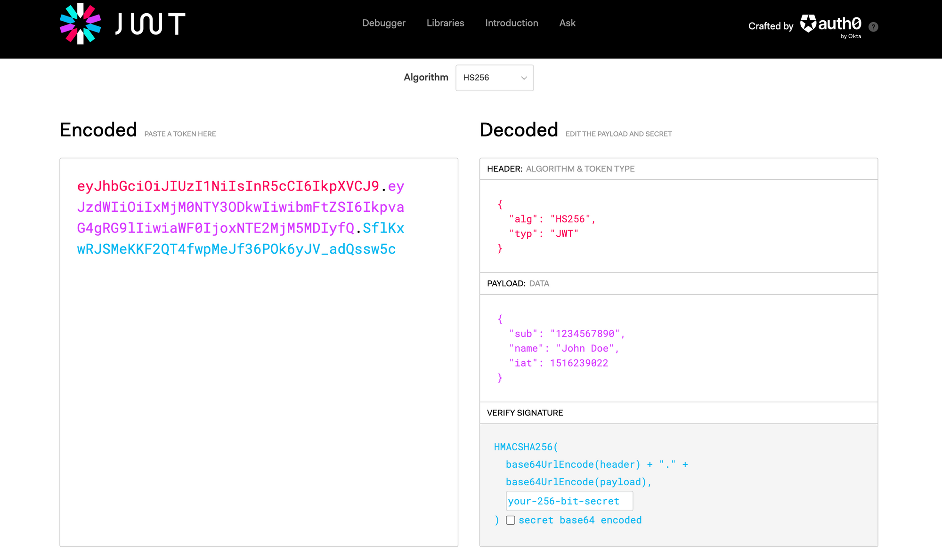The image size is (942, 560).
Task: Click the Crafted by text
Action: tap(771, 26)
